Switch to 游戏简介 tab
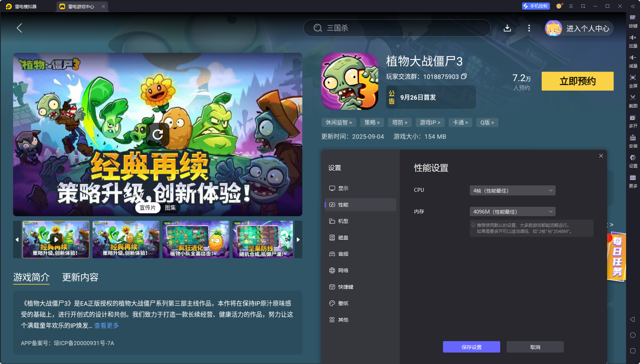Image resolution: width=640 pixels, height=364 pixels. tap(31, 277)
